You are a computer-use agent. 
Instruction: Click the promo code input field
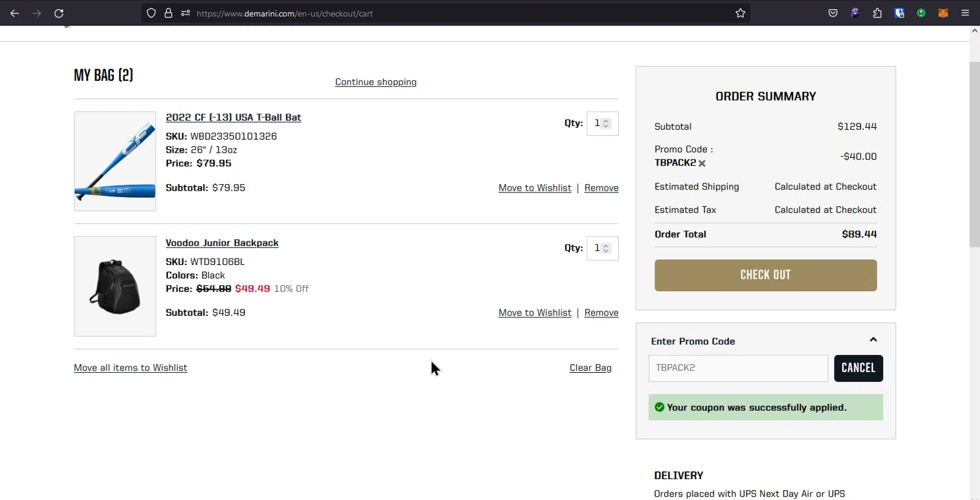(738, 368)
